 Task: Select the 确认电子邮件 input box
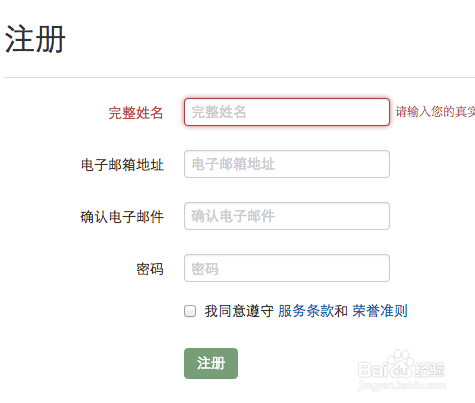click(287, 216)
